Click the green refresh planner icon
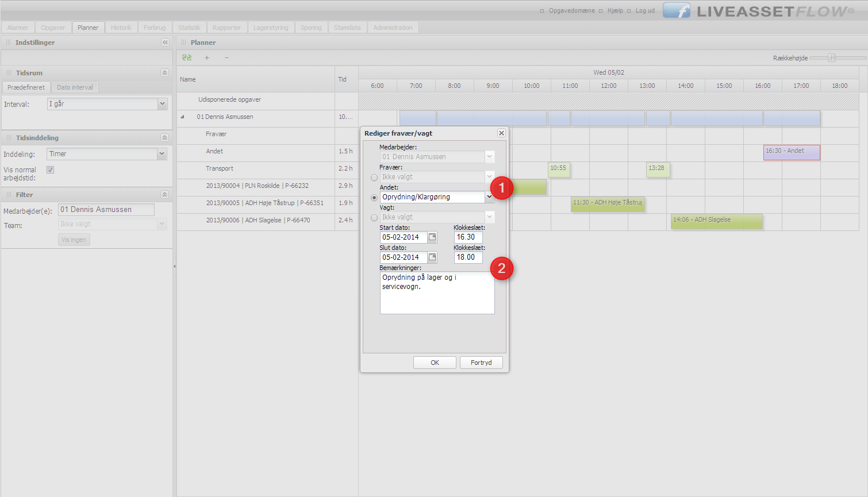Screen dimensions: 868x497 point(187,57)
